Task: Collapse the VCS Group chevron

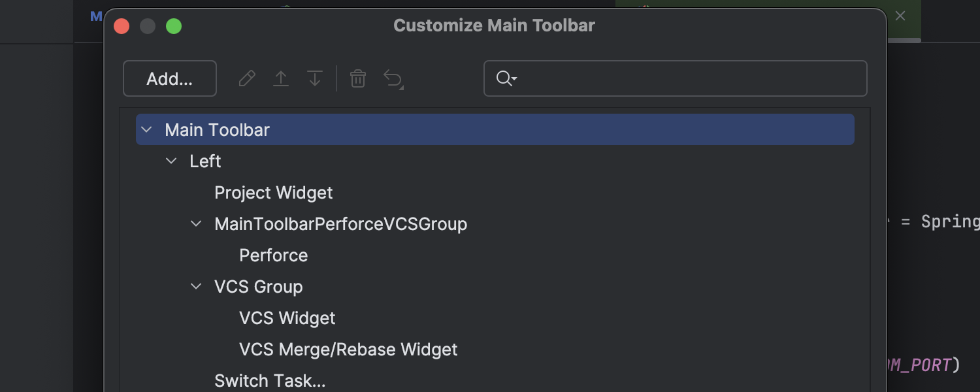Action: click(x=196, y=287)
